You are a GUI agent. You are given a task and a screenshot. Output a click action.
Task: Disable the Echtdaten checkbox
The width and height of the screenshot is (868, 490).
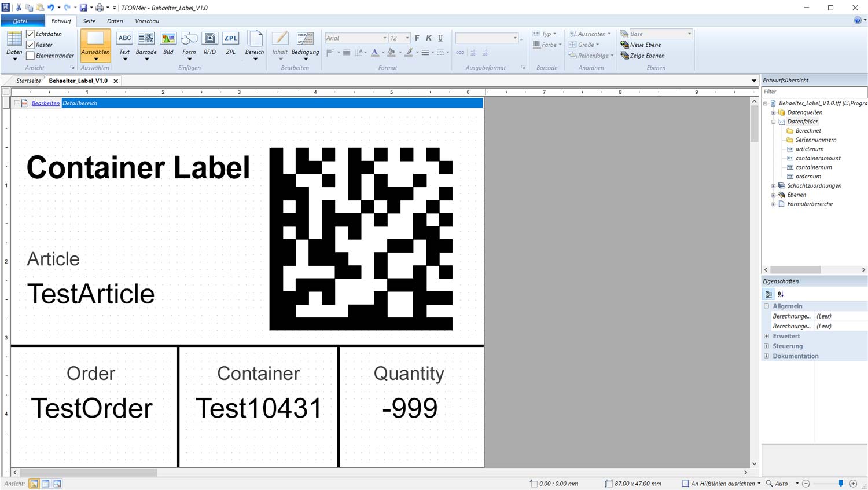31,34
